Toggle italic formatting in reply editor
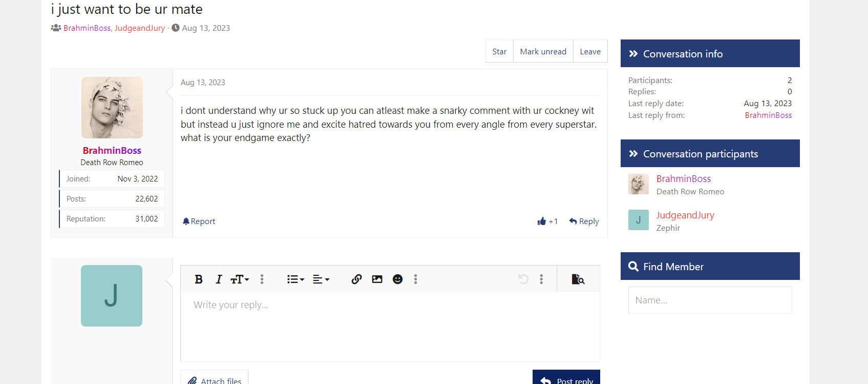868x384 pixels. [x=219, y=279]
